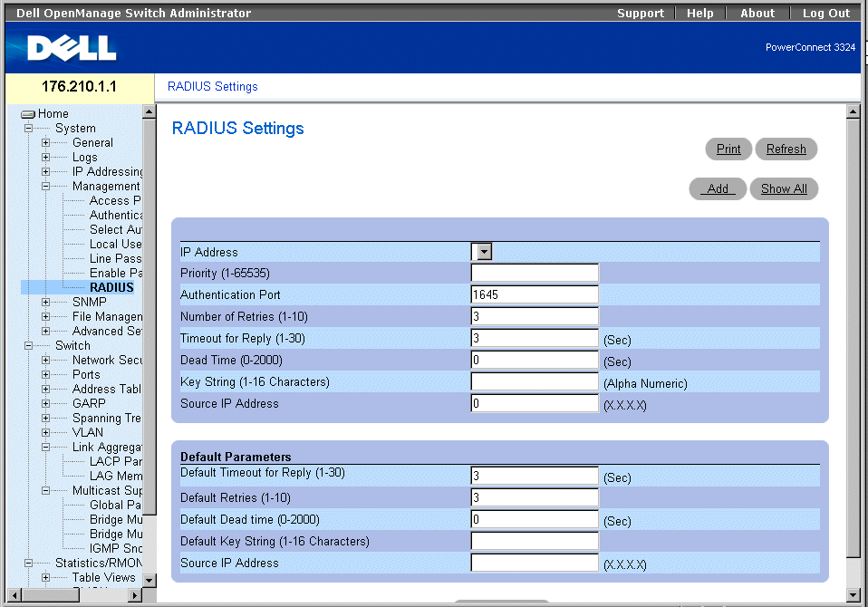Expand the Advanced Settings node
This screenshot has height=607, width=868.
click(x=45, y=331)
